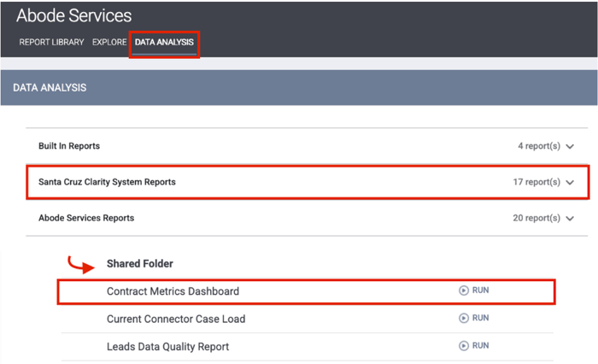This screenshot has height=364, width=598.
Task: Click the 17 report(s) count
Action: pyautogui.click(x=536, y=182)
